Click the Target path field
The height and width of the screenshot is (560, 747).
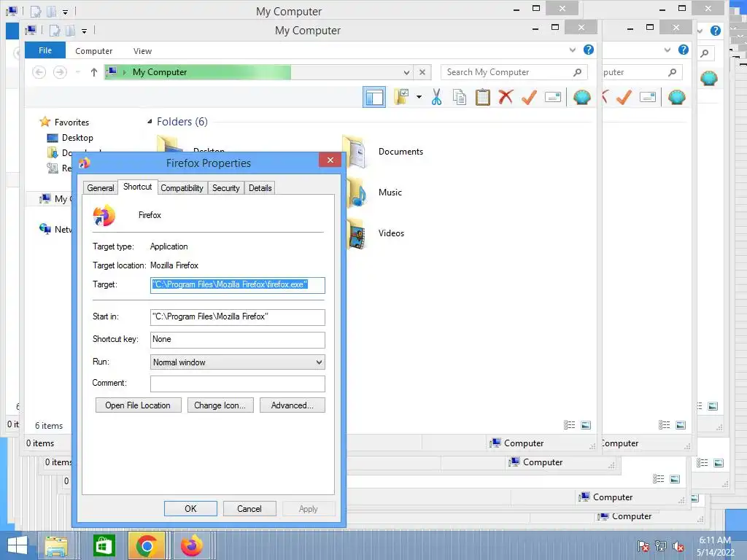[x=237, y=285]
